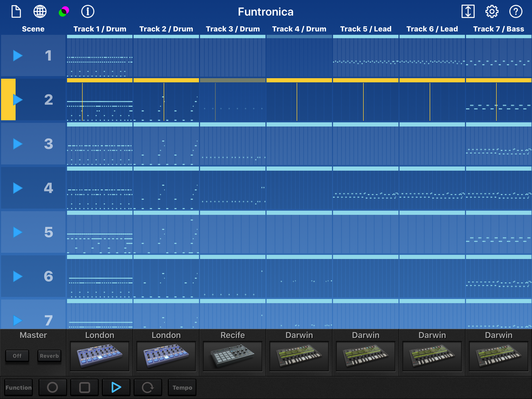Screen dimensions: 532x399
Task: Click Track 1 London gadget name
Action: 100,335
